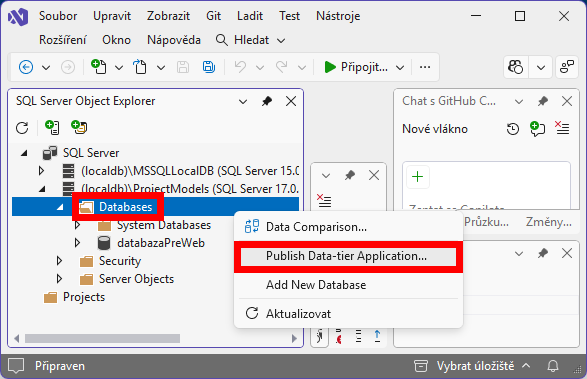Pin the small middle tool panel
Screen dimensions: 587x379
click(350, 175)
